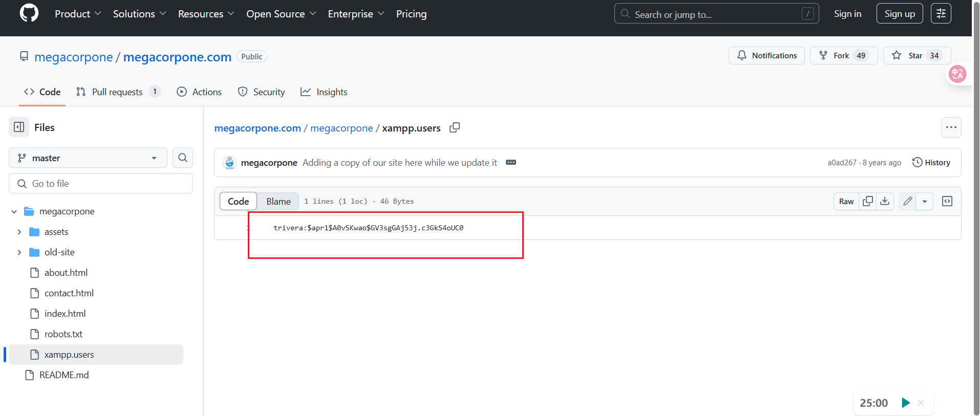Collapse the megacorpone folder
The height and width of the screenshot is (416, 980).
(14, 211)
